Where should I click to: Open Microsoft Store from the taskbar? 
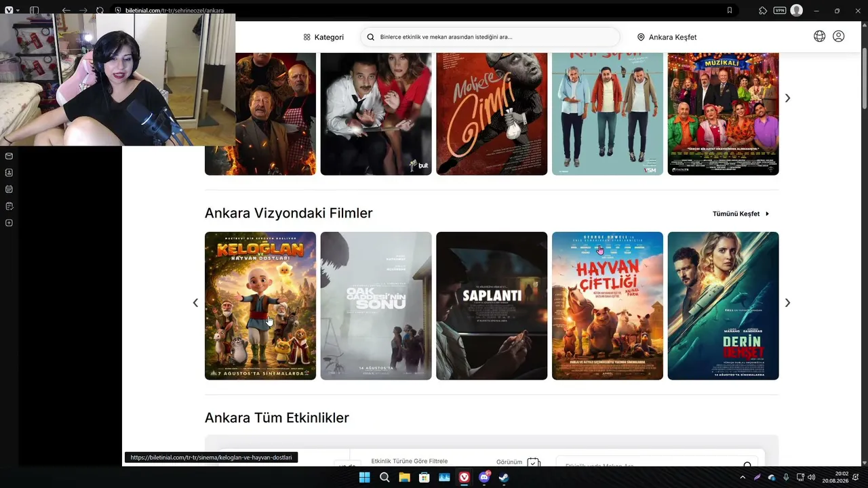pos(425,477)
